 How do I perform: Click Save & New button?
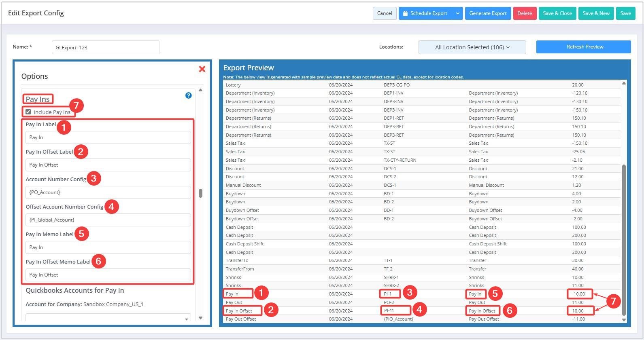[x=596, y=13]
